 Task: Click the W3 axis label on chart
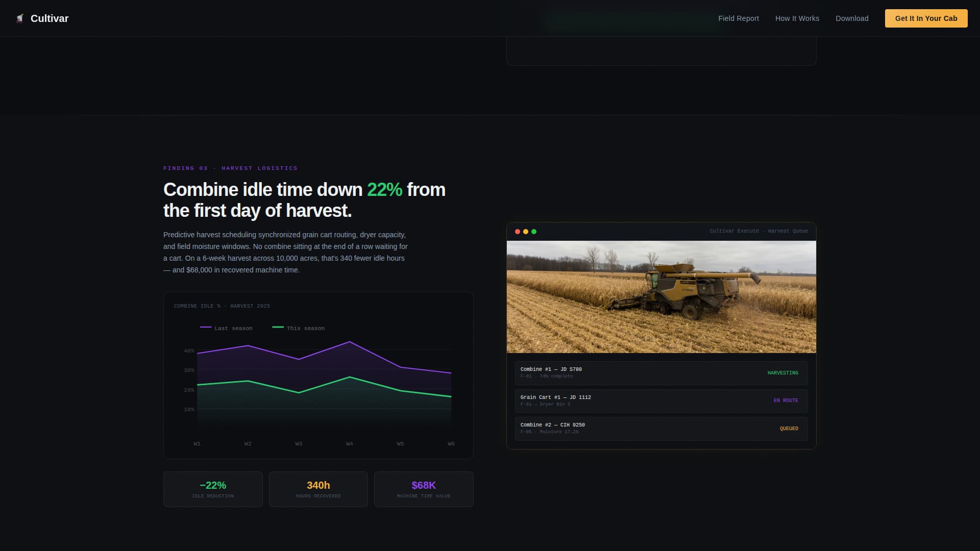pyautogui.click(x=299, y=444)
